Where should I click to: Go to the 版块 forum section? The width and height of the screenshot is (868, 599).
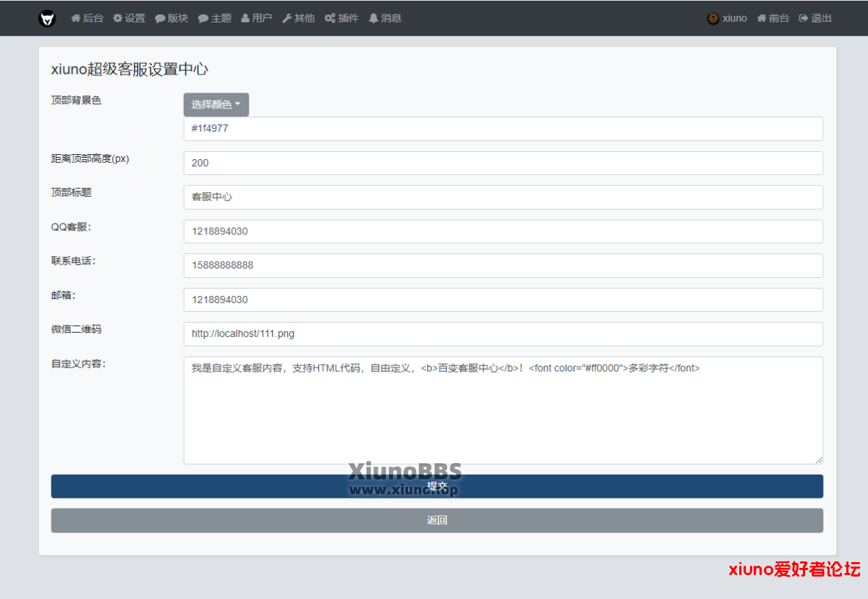(x=171, y=18)
